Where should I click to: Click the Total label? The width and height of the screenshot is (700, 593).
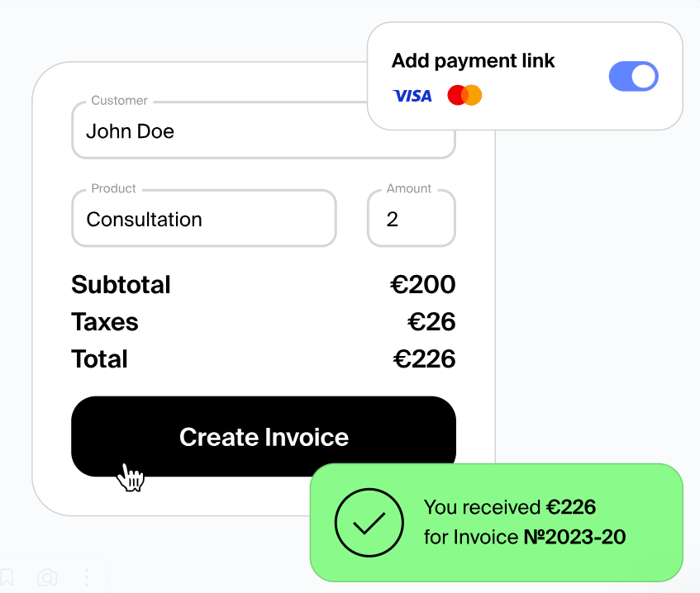[x=99, y=359]
